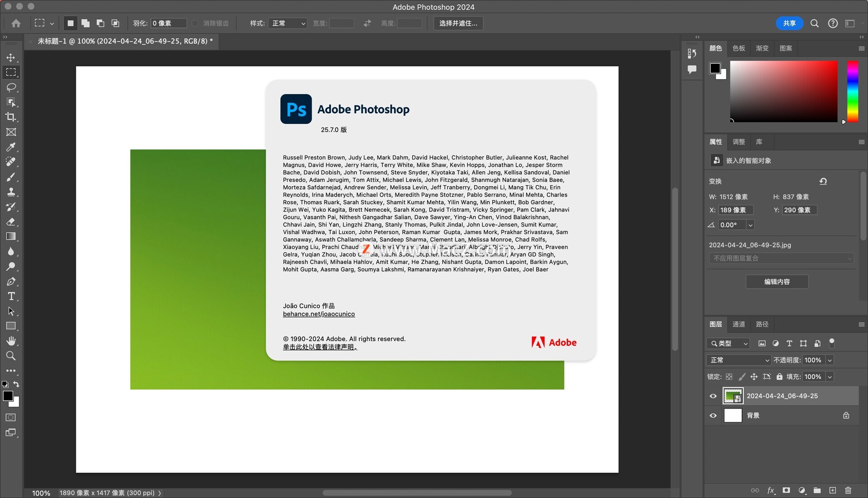Select the Eyedropper tool
The height and width of the screenshot is (498, 868).
coord(11,147)
